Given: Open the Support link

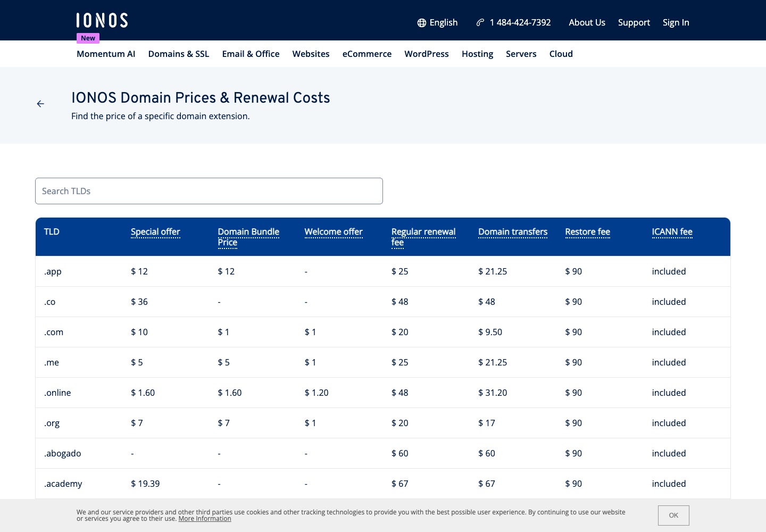Looking at the screenshot, I should [x=634, y=22].
